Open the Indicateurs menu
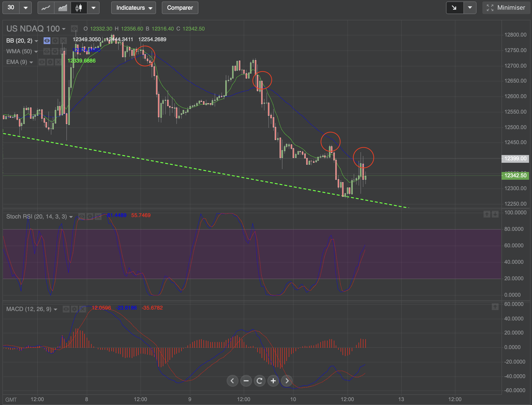 (x=133, y=8)
